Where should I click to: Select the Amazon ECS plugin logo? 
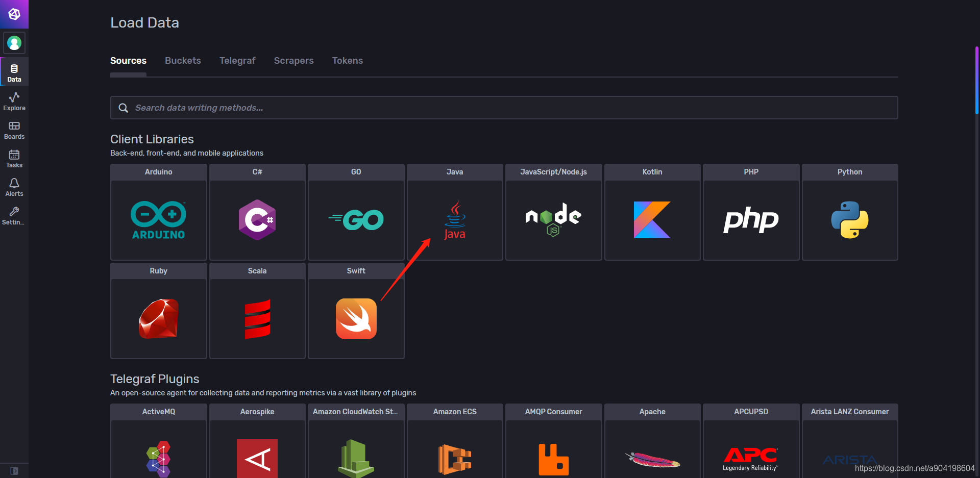click(x=455, y=459)
